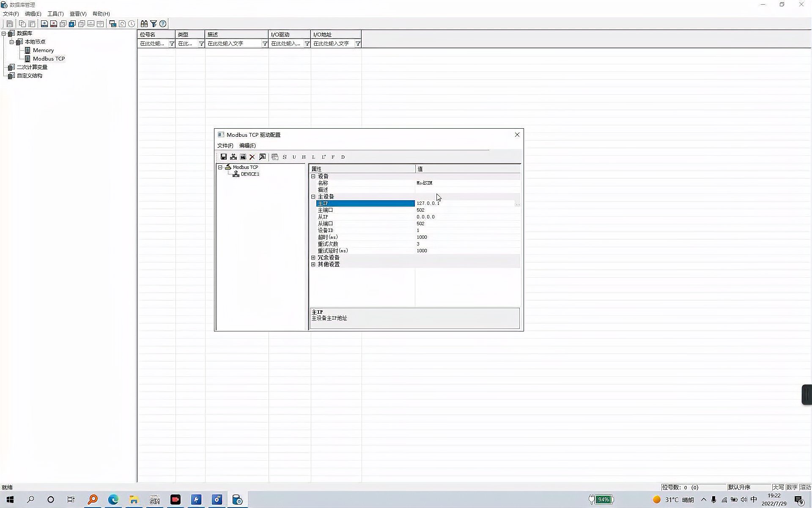
Task: Expand the 冗余设备 property group
Action: pyautogui.click(x=313, y=257)
